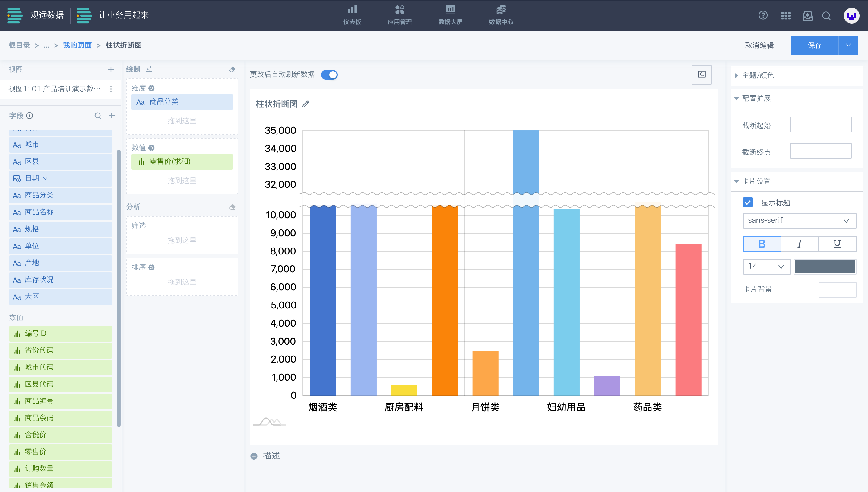Open the 数值 gear settings
Screen dimensions: 868x492
[x=152, y=148]
